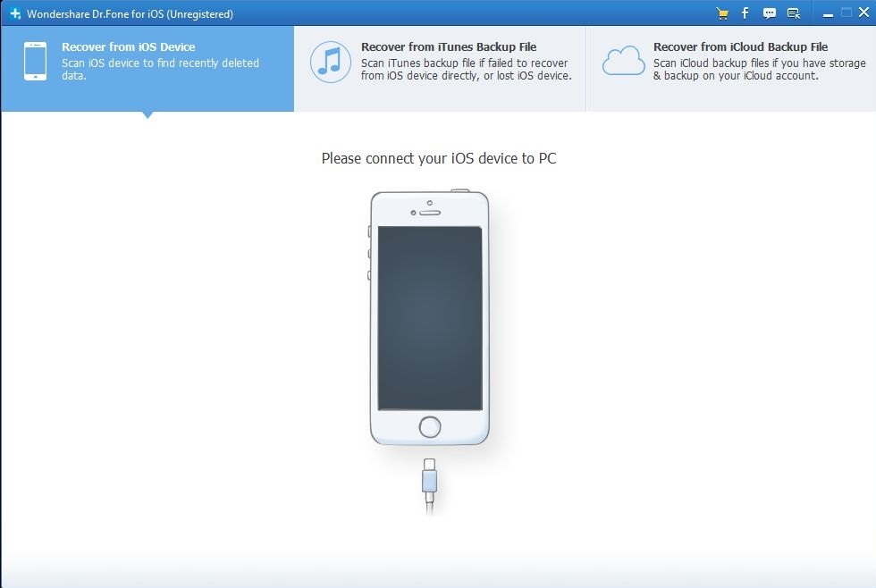Open the Facebook page icon
Image resolution: width=876 pixels, height=588 pixels.
pos(745,13)
